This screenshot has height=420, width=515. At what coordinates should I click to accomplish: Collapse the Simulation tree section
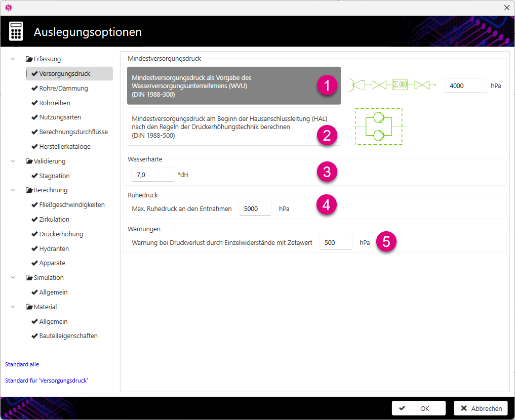[13, 278]
